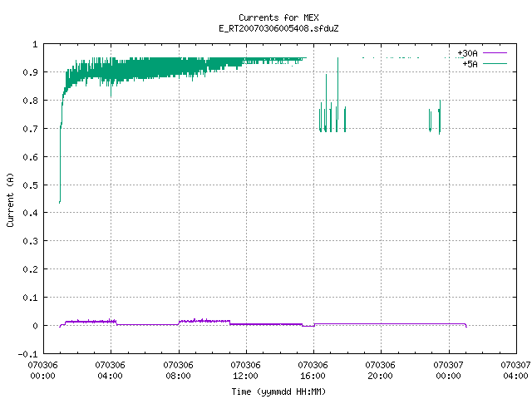
Task: Click the x-axis label 070307 00:00
Action: click(x=449, y=371)
